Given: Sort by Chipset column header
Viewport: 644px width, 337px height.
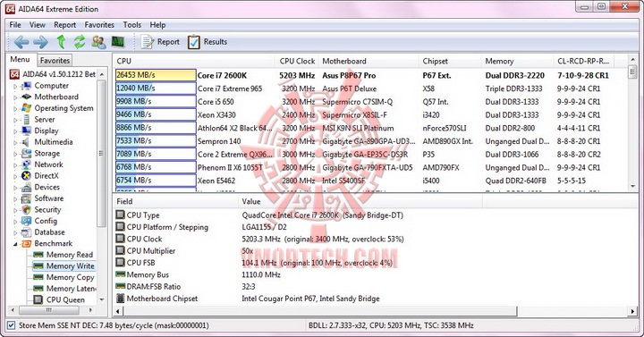Looking at the screenshot, I should [450, 61].
